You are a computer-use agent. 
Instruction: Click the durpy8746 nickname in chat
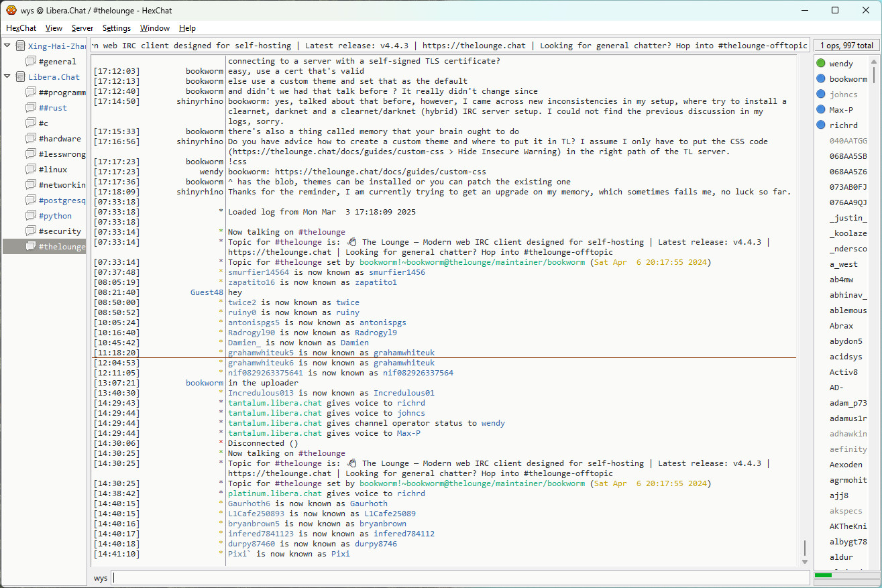tap(376, 544)
